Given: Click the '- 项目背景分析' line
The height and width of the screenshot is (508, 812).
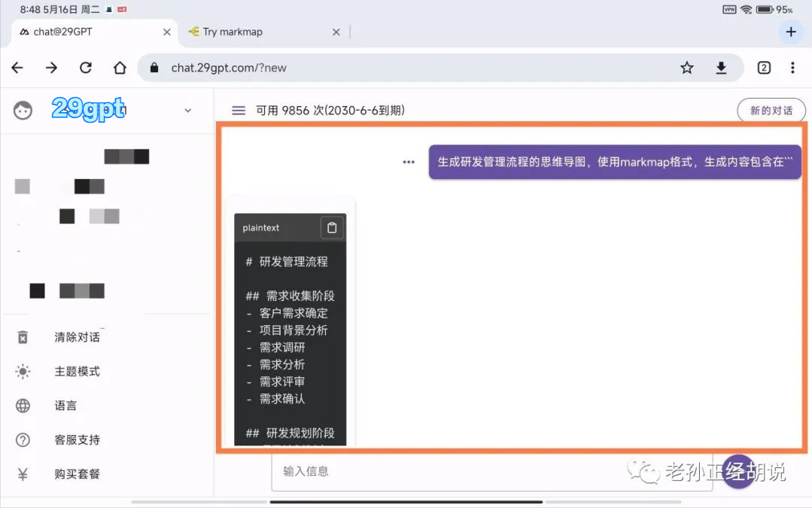Looking at the screenshot, I should click(287, 330).
